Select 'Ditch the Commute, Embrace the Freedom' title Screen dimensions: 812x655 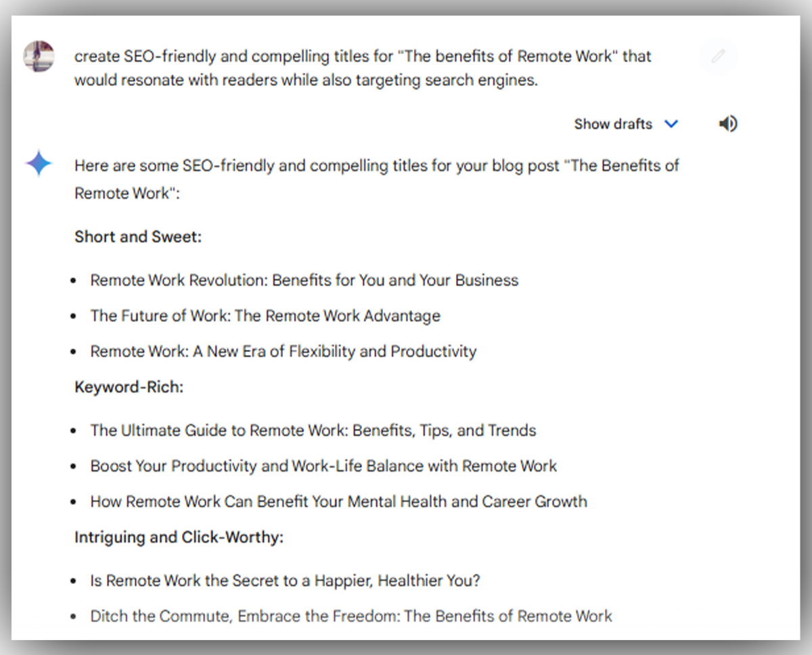pos(351,616)
